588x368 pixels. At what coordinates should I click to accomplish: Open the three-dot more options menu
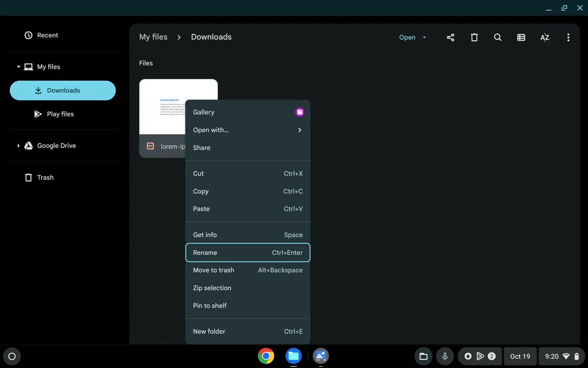tap(568, 37)
